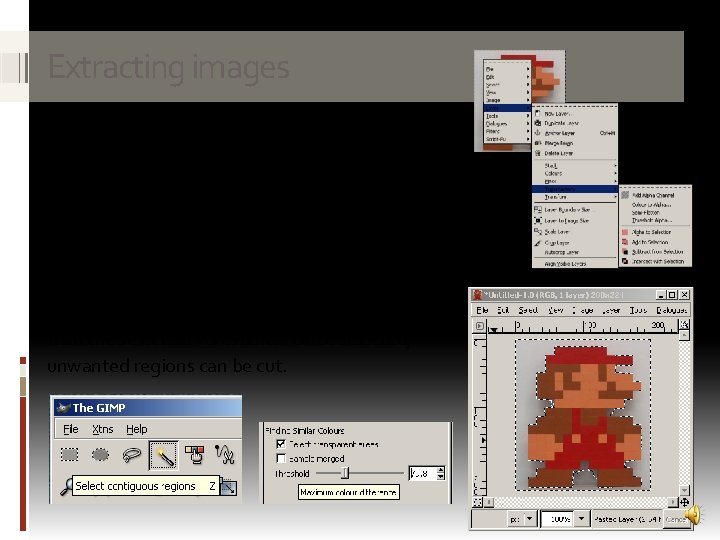Open the 100% zoom dropdown arrow

pos(581,519)
